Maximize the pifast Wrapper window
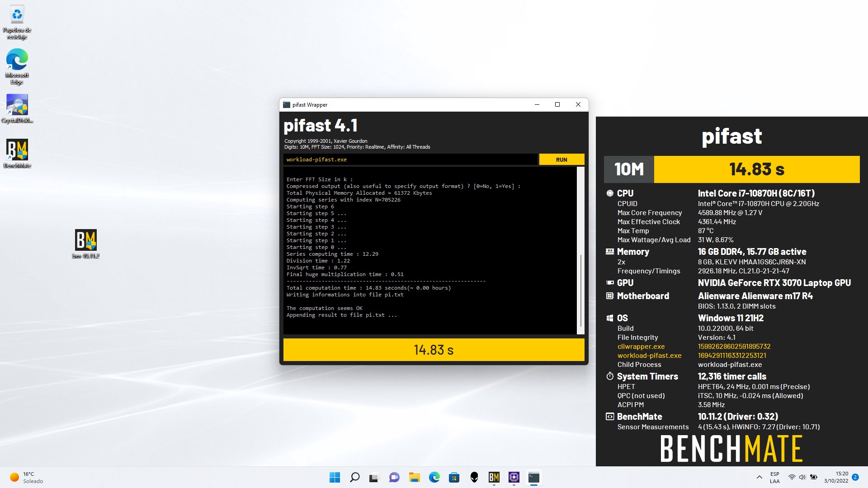This screenshot has width=868, height=488. (557, 105)
